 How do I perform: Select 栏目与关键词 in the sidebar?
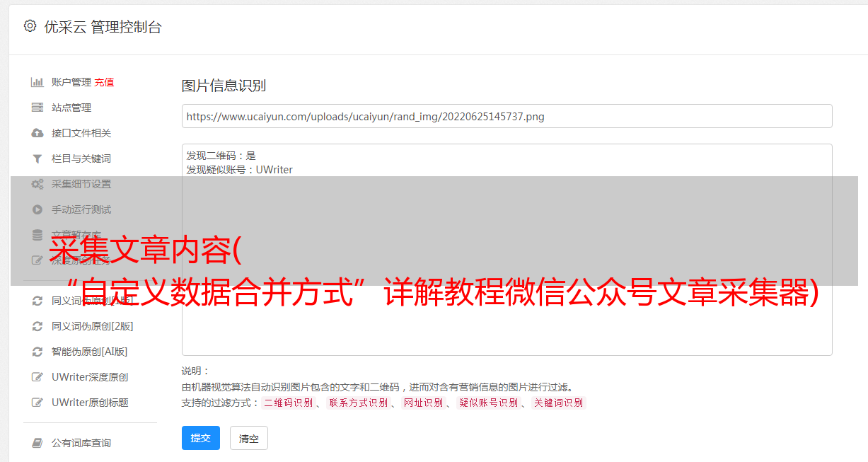[x=81, y=158]
